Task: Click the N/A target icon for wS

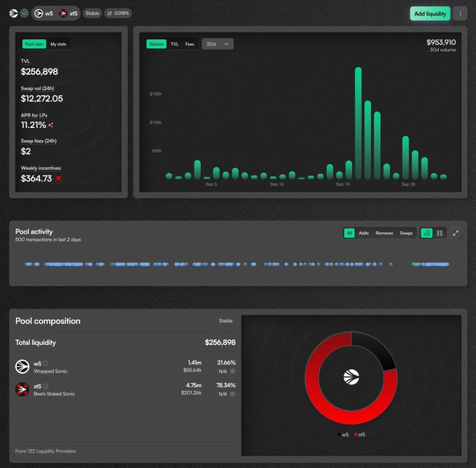Action: pyautogui.click(x=233, y=371)
